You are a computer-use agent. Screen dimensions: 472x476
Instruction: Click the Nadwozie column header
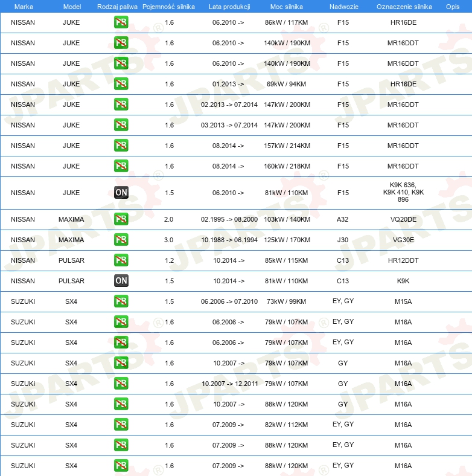(x=343, y=7)
